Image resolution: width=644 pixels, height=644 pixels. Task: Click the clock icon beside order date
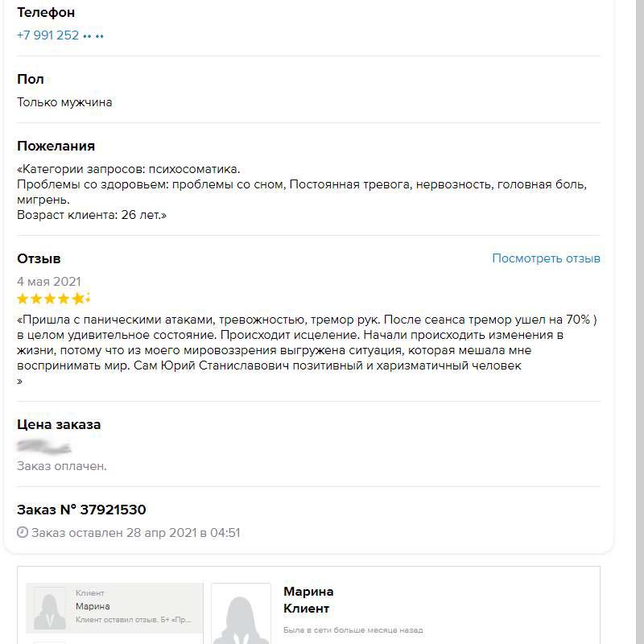pos(23,533)
